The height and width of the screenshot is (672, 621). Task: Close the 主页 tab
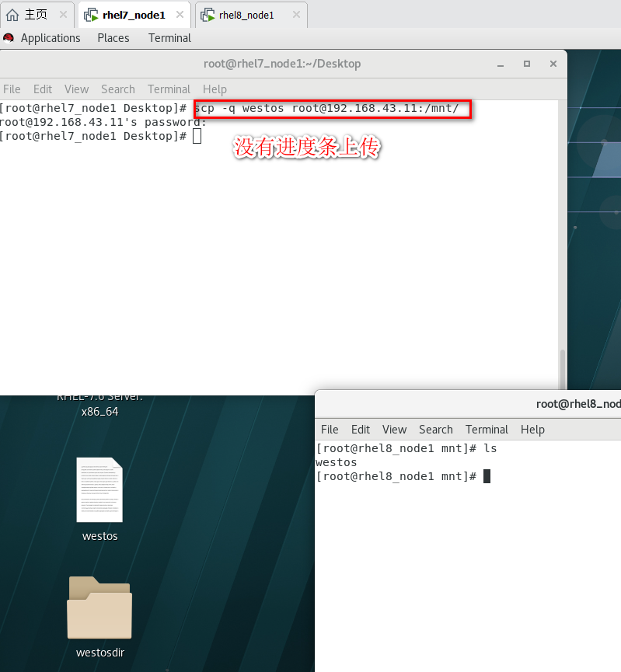click(63, 15)
